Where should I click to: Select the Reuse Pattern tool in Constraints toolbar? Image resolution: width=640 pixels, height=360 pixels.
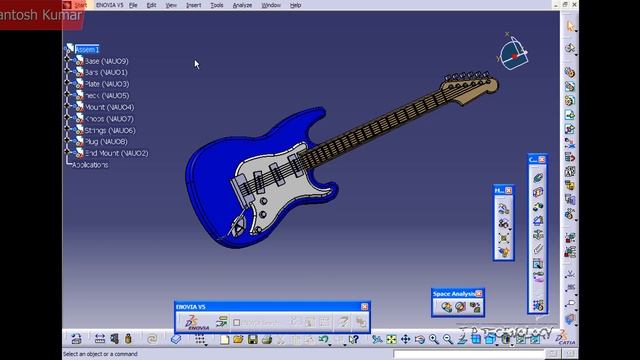pos(538,305)
